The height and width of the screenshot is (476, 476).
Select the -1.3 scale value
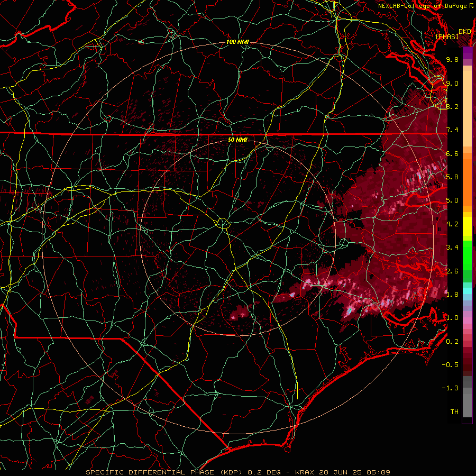pyautogui.click(x=450, y=388)
